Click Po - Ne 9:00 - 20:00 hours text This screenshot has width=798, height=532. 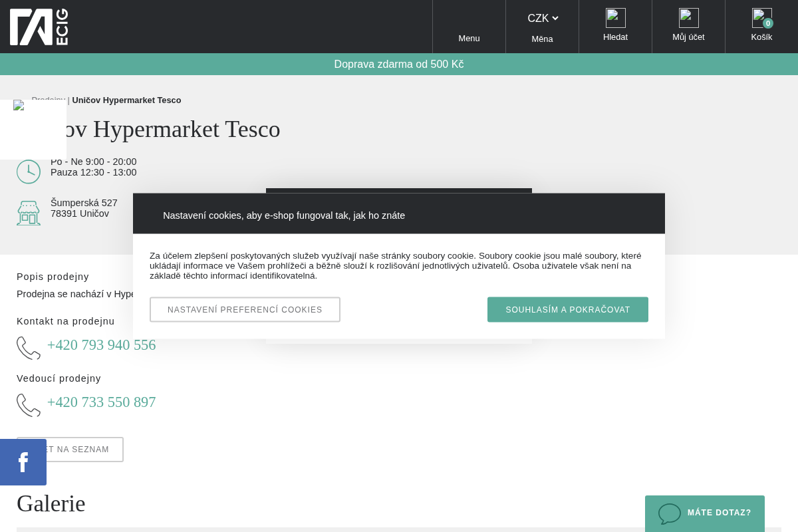pos(94,162)
